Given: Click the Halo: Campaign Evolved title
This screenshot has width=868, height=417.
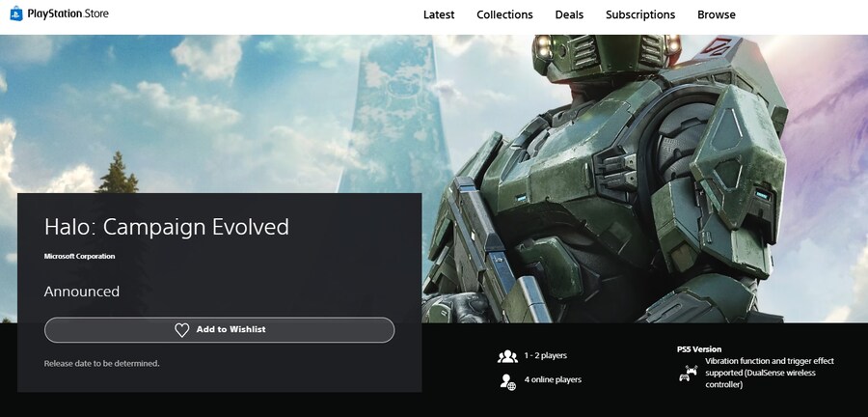Looking at the screenshot, I should click(x=167, y=227).
